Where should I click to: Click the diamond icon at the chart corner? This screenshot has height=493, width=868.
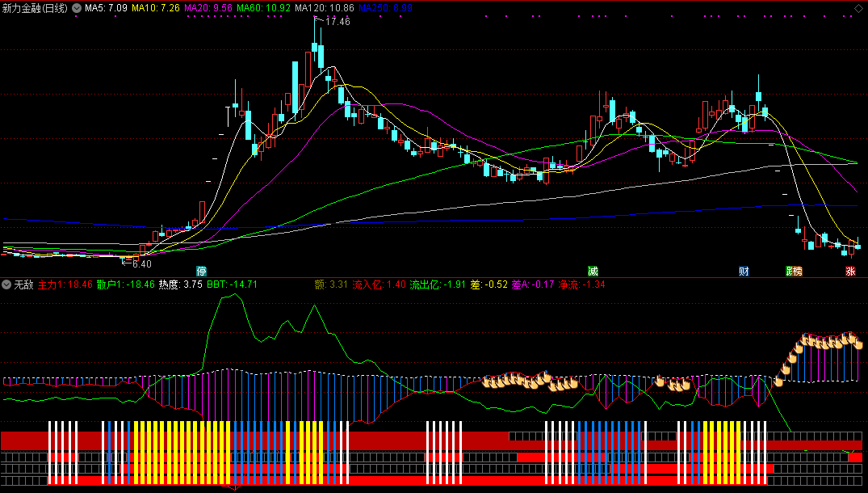click(x=858, y=8)
